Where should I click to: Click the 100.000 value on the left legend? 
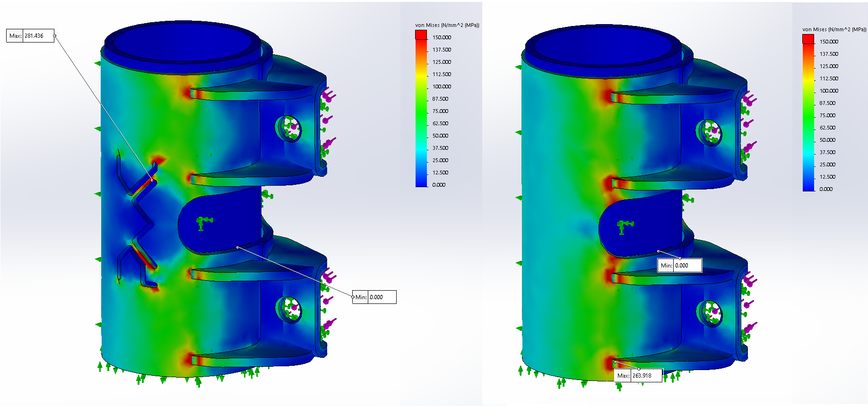(442, 86)
